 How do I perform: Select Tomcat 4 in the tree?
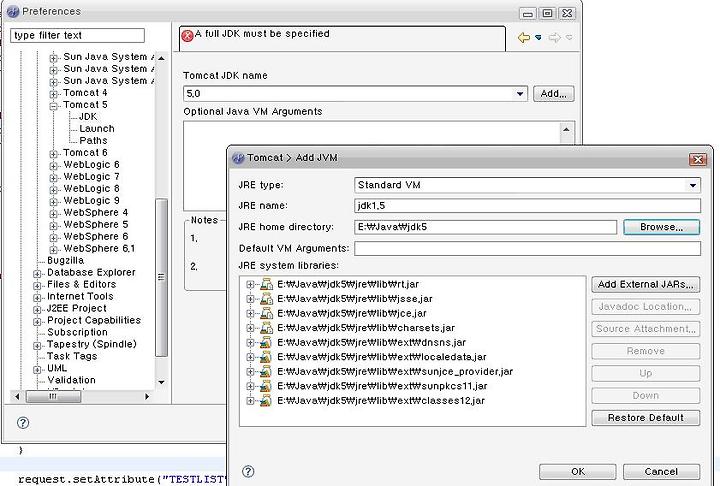pos(85,93)
